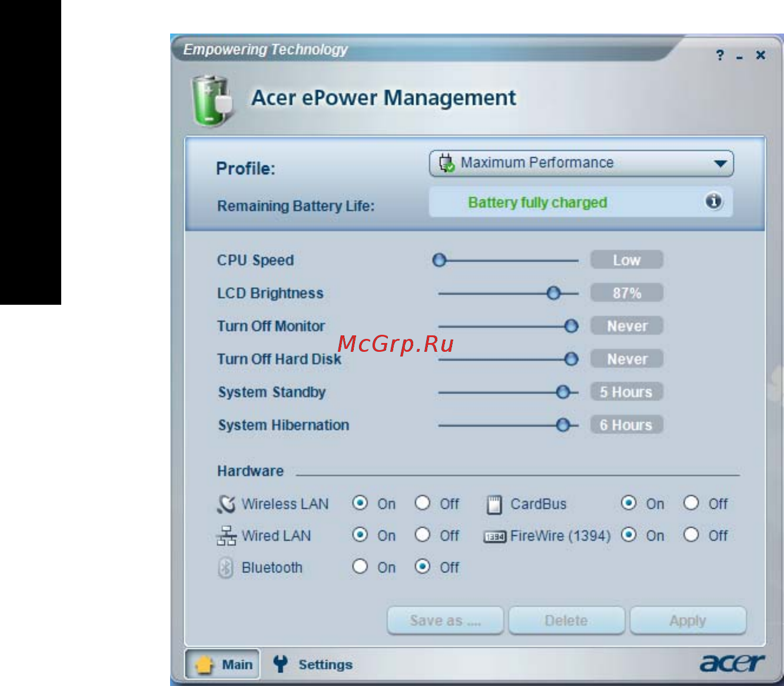Open the Profile dropdown list

(x=582, y=163)
